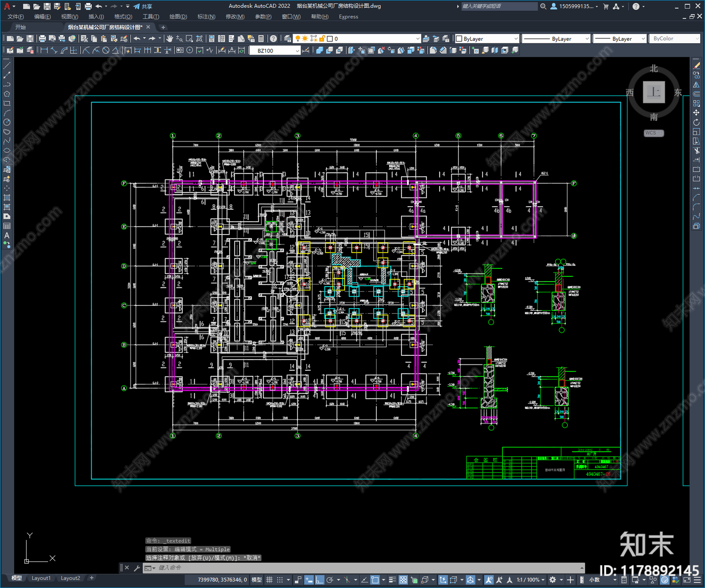
Task: Click the 共享 share button
Action: click(x=143, y=6)
